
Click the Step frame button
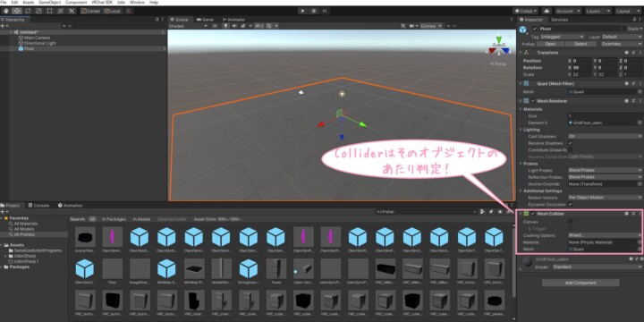[x=325, y=11]
